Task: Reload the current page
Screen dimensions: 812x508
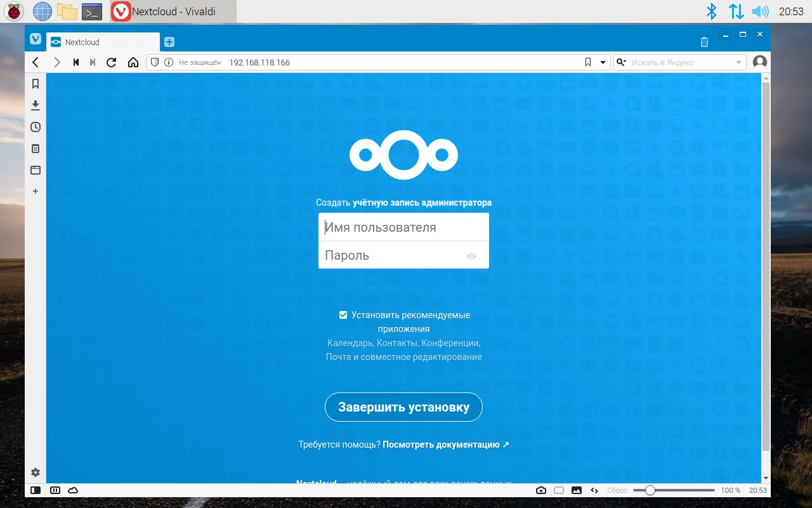Action: [x=112, y=62]
